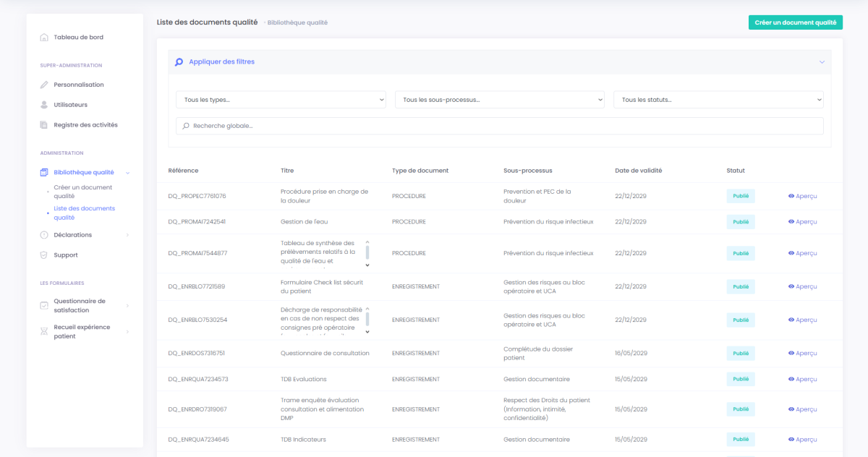Click the magnifier icon beside Appliquer des filtres

pos(179,62)
